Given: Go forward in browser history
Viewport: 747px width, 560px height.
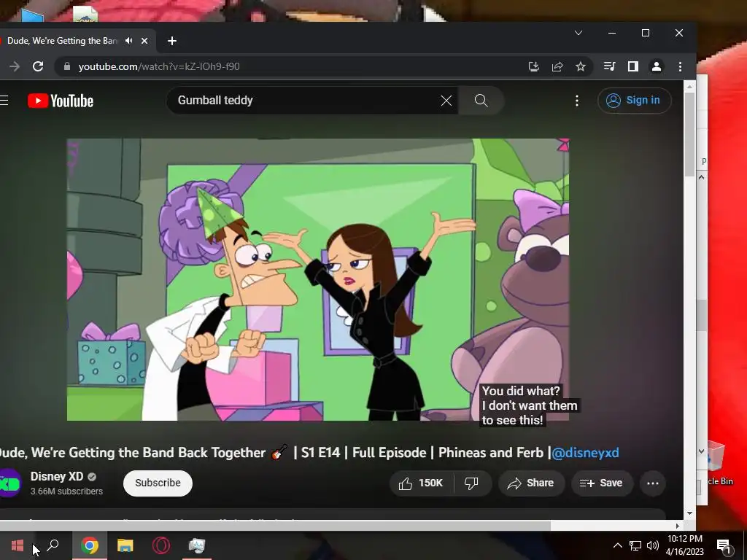Looking at the screenshot, I should coord(15,66).
